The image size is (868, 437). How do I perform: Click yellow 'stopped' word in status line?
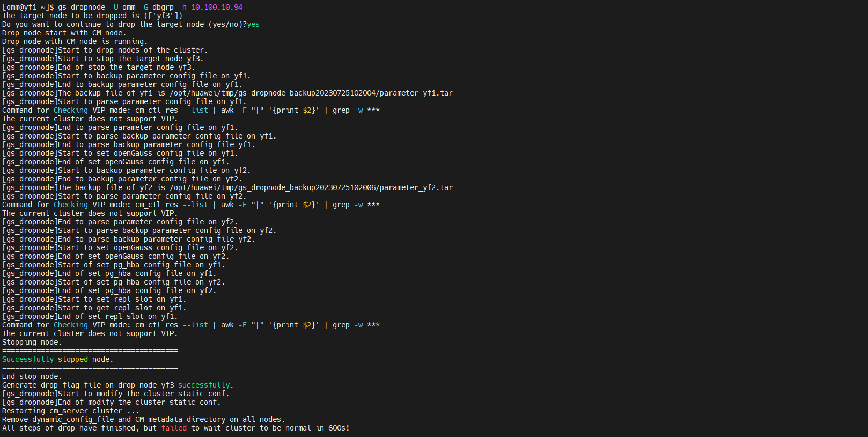tap(73, 359)
